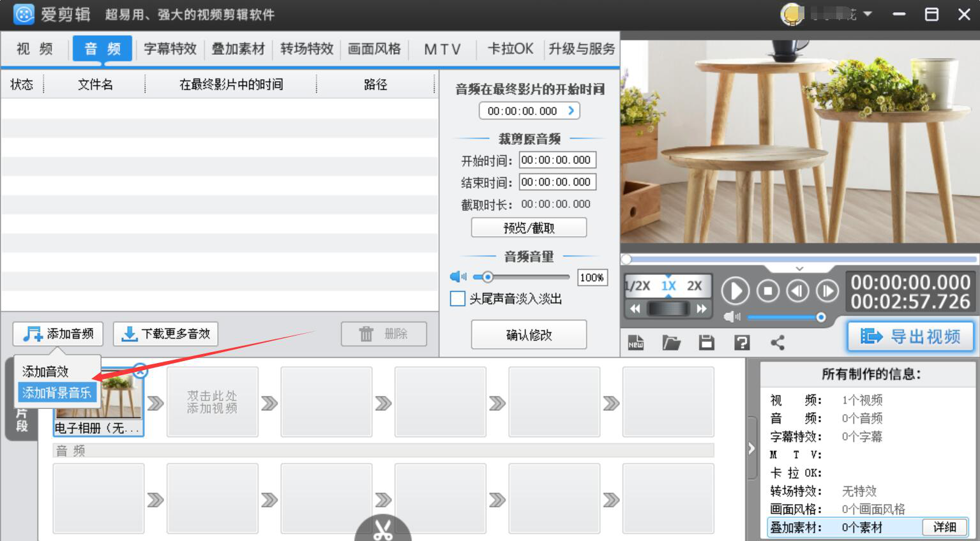Open the 叠加素材 tab
This screenshot has height=541, width=980.
[238, 48]
